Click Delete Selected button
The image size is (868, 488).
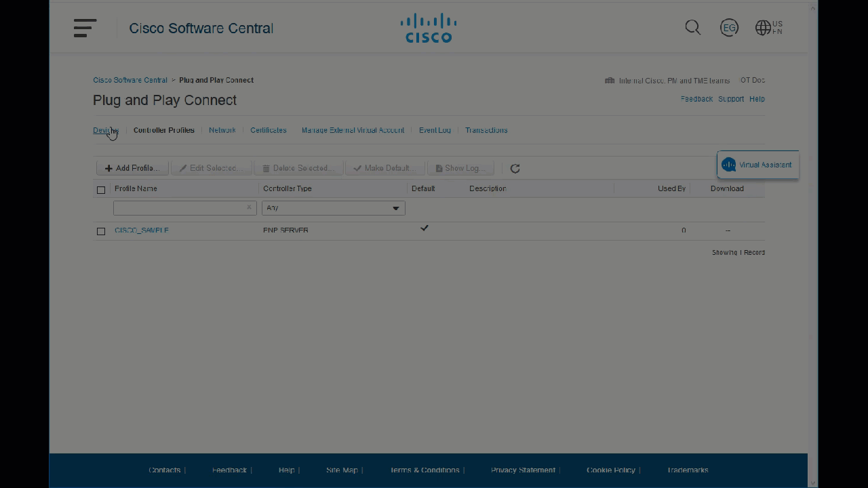coord(298,168)
